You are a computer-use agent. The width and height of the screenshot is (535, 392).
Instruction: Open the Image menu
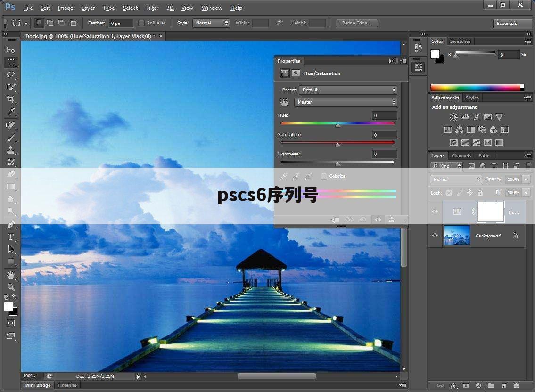point(65,8)
